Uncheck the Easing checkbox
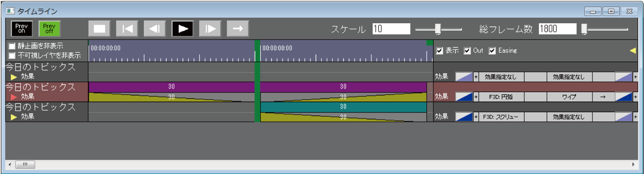The height and width of the screenshot is (174, 644). [x=492, y=51]
